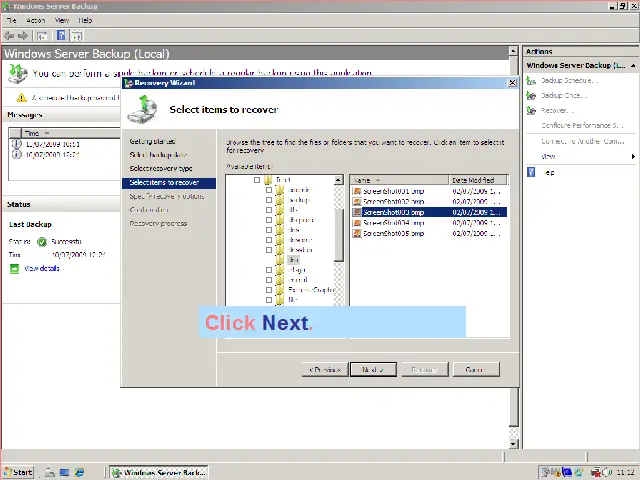Check the top-level folder checkbox in tree
The image size is (640, 480).
coord(257,180)
